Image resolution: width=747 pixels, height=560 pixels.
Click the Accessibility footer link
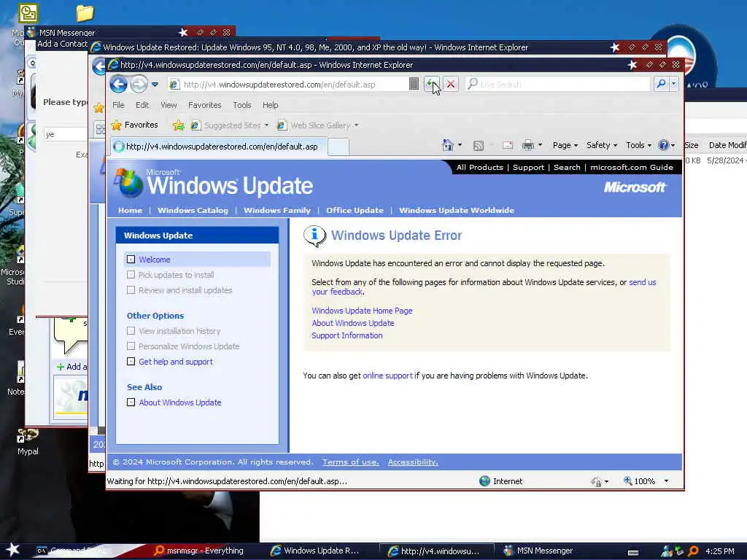(x=413, y=462)
